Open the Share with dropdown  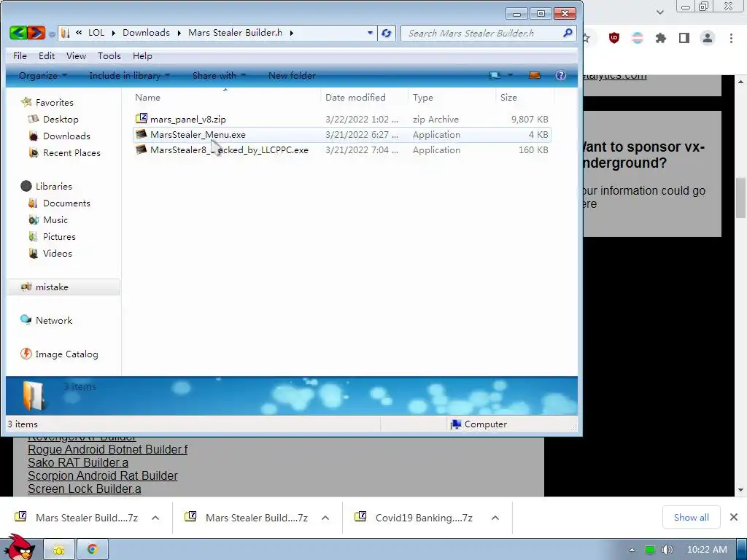pos(219,75)
